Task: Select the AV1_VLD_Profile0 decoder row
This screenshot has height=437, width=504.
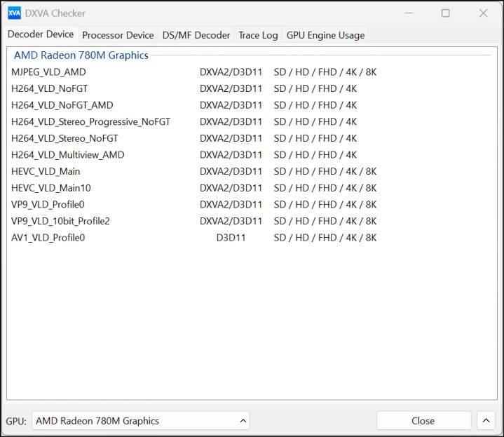Action: (x=48, y=238)
